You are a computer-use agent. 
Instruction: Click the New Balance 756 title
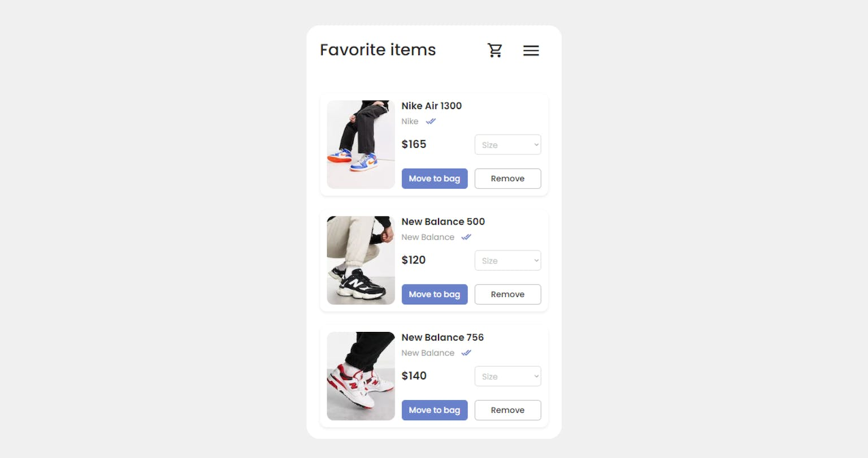click(x=442, y=338)
